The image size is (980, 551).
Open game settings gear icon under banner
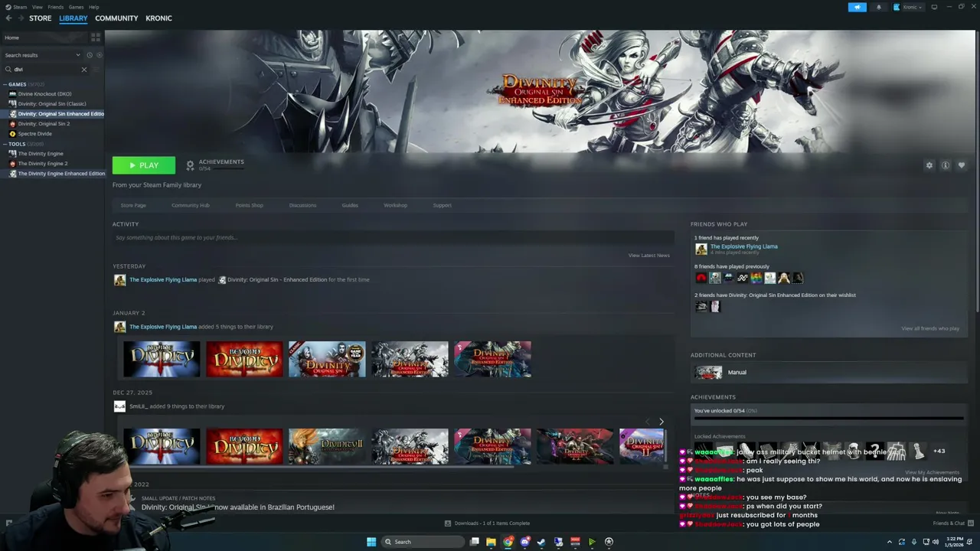(929, 165)
